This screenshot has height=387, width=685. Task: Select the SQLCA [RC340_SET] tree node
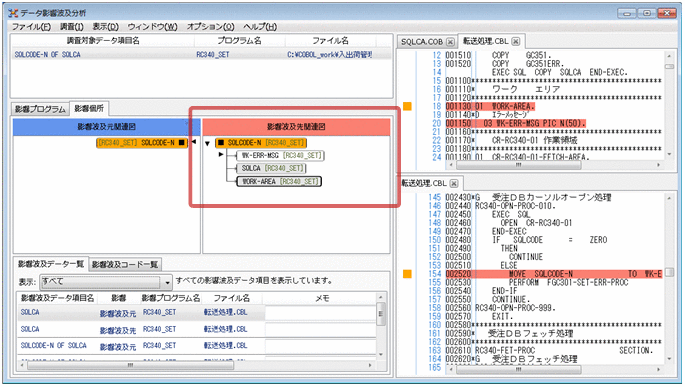point(271,168)
